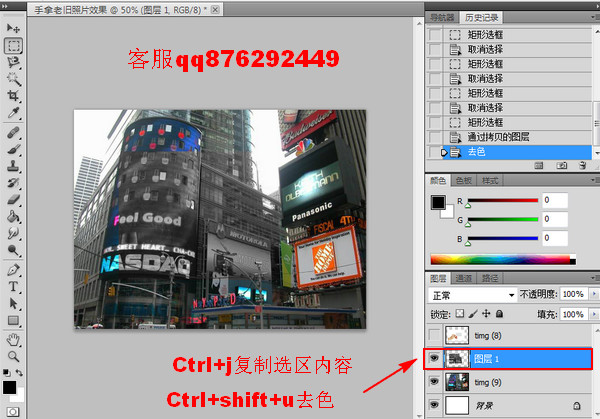Open the Layers panel options menu
This screenshot has width=600, height=419.
tap(595, 278)
